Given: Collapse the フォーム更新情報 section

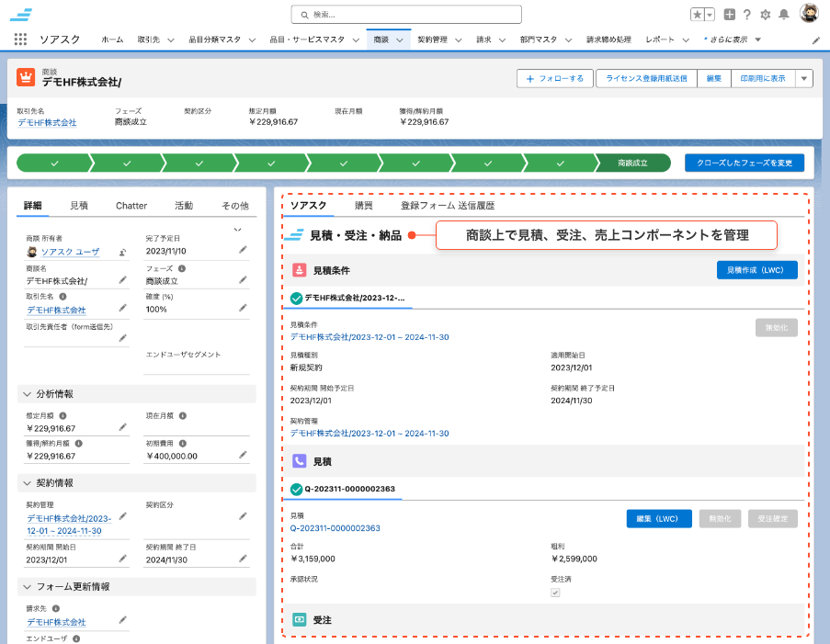Looking at the screenshot, I should tap(27, 587).
